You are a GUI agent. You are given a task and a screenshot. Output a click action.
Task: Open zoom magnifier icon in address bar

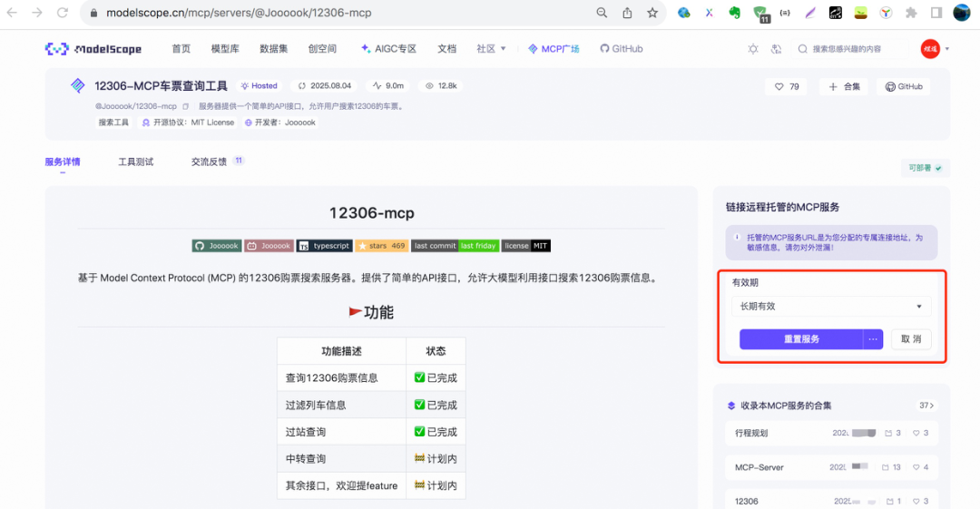pyautogui.click(x=602, y=13)
